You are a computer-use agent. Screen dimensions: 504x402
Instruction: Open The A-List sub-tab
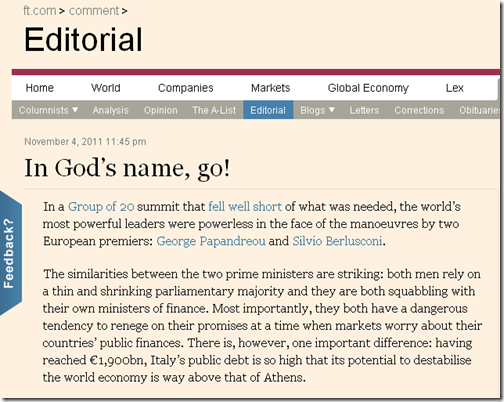pos(214,110)
